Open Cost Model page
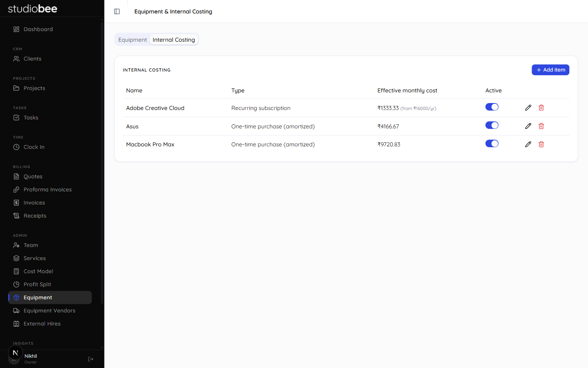This screenshot has width=588, height=368. click(50, 272)
